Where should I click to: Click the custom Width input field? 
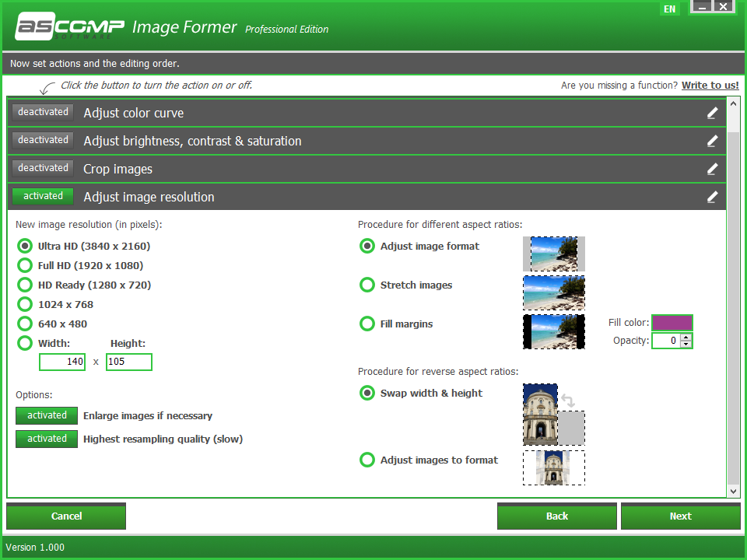pos(62,362)
